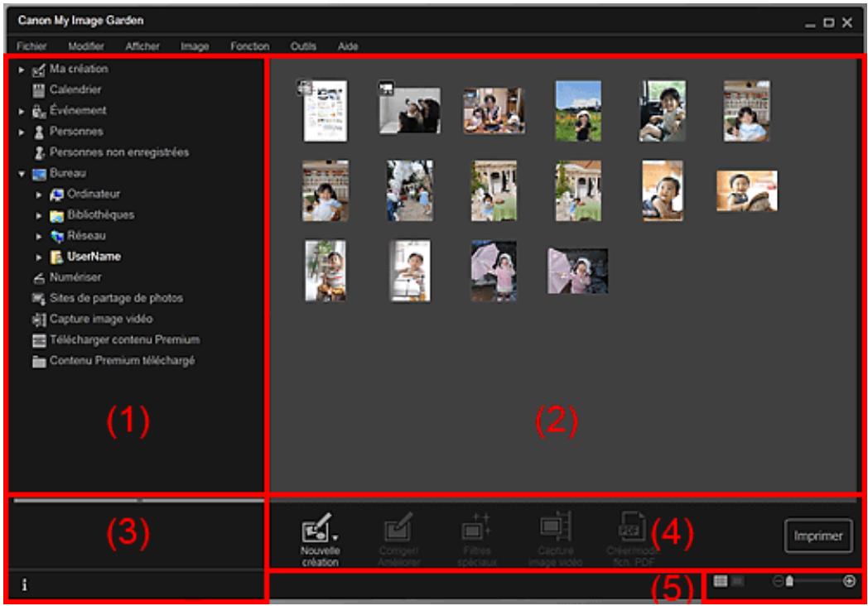Select the landscape pink umbrella thumbnail
The height and width of the screenshot is (606, 868).
(x=578, y=271)
